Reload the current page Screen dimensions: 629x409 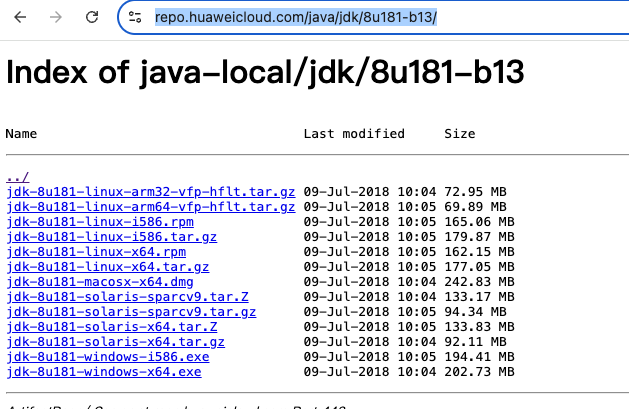92,17
